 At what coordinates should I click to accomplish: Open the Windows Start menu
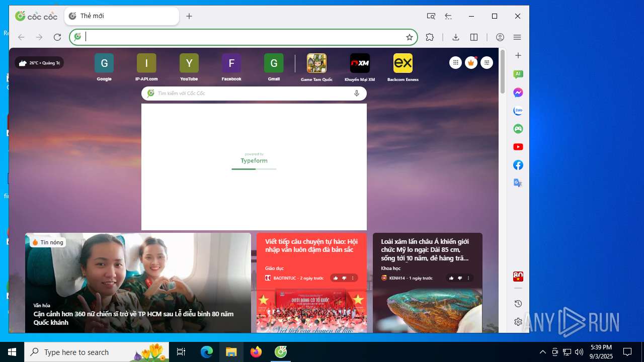point(12,352)
